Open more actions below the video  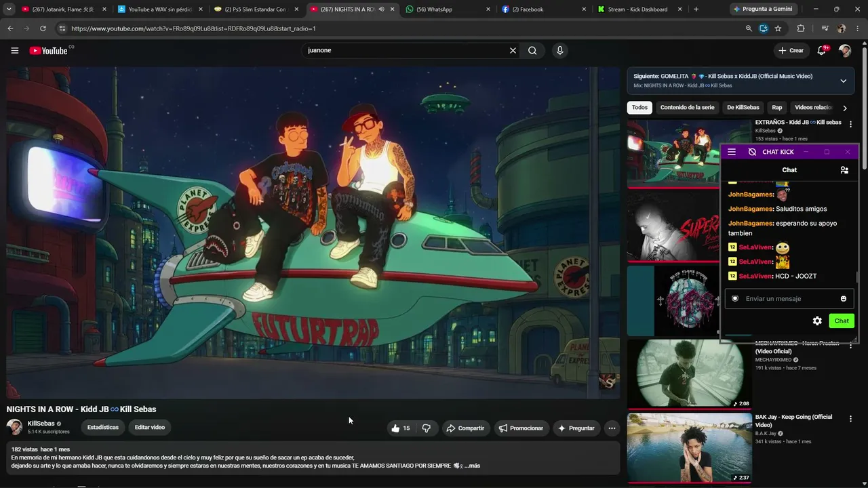(612, 428)
